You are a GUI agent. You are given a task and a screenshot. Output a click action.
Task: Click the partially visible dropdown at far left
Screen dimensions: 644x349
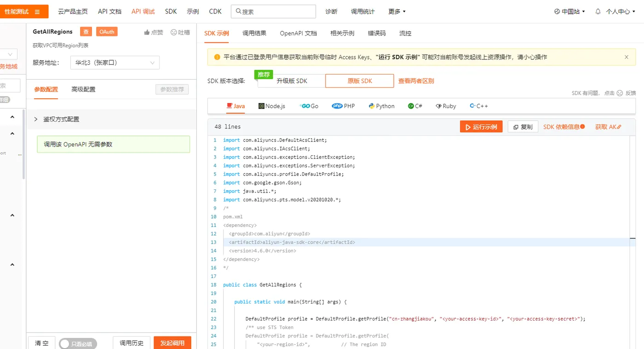click(9, 54)
